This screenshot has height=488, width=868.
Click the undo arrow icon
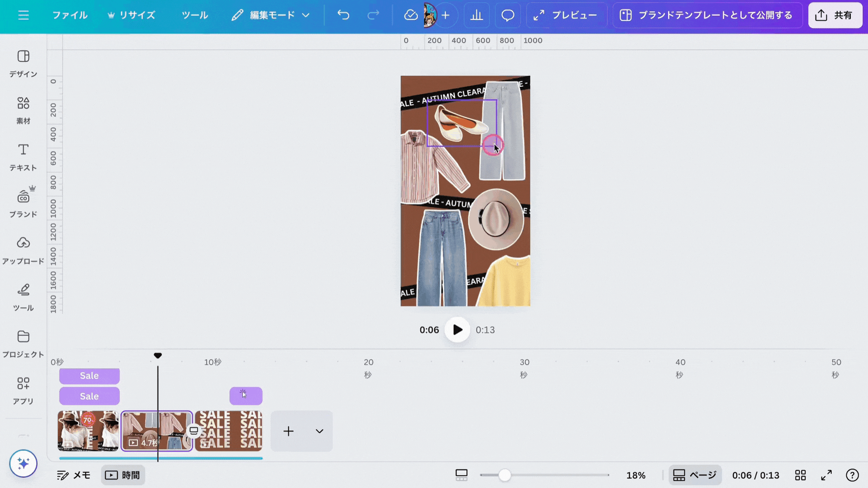[x=343, y=15]
